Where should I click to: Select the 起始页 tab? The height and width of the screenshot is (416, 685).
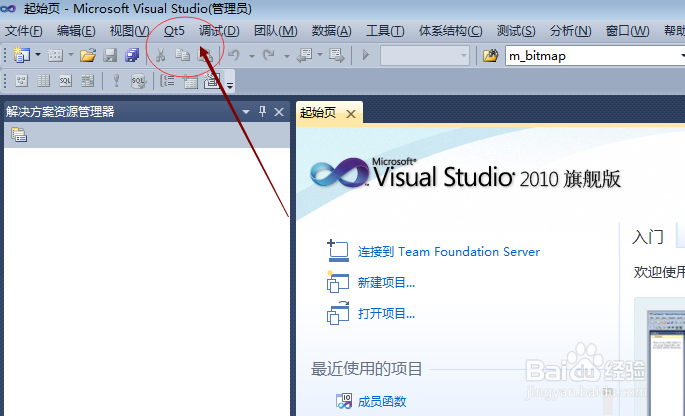point(318,113)
